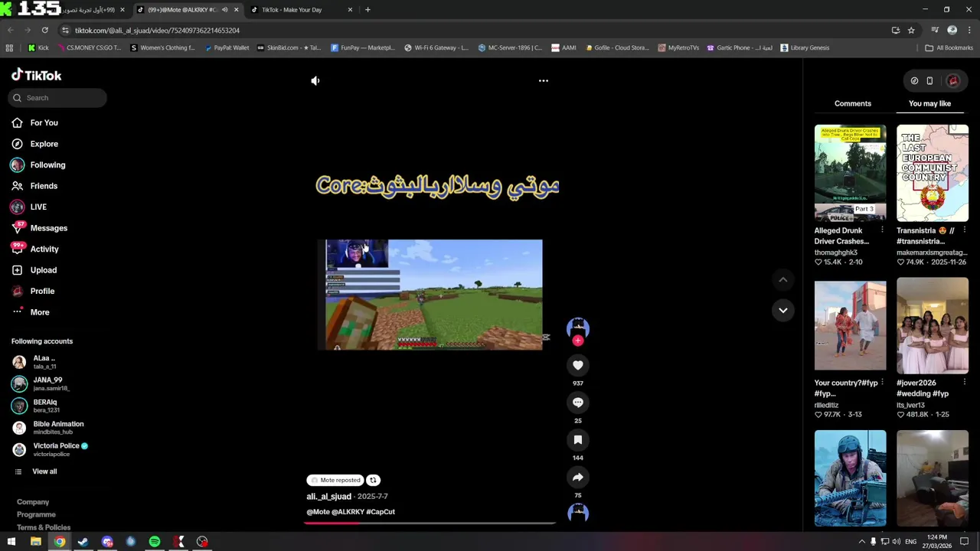Screen dimensions: 980x551
Task: Open the Alleged Drunk Driver Crashes thumbnail
Action: [x=850, y=173]
